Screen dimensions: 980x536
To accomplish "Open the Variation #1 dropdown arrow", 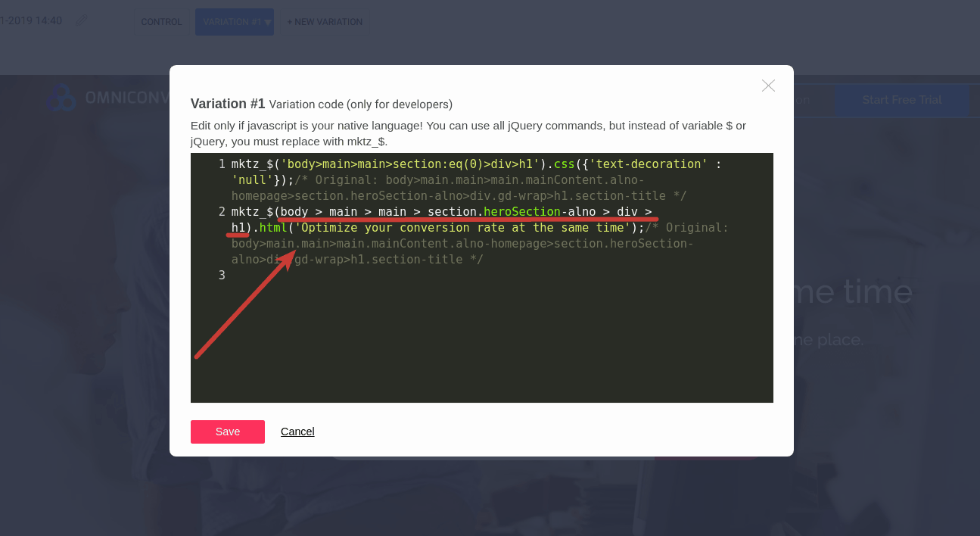I will pyautogui.click(x=267, y=22).
